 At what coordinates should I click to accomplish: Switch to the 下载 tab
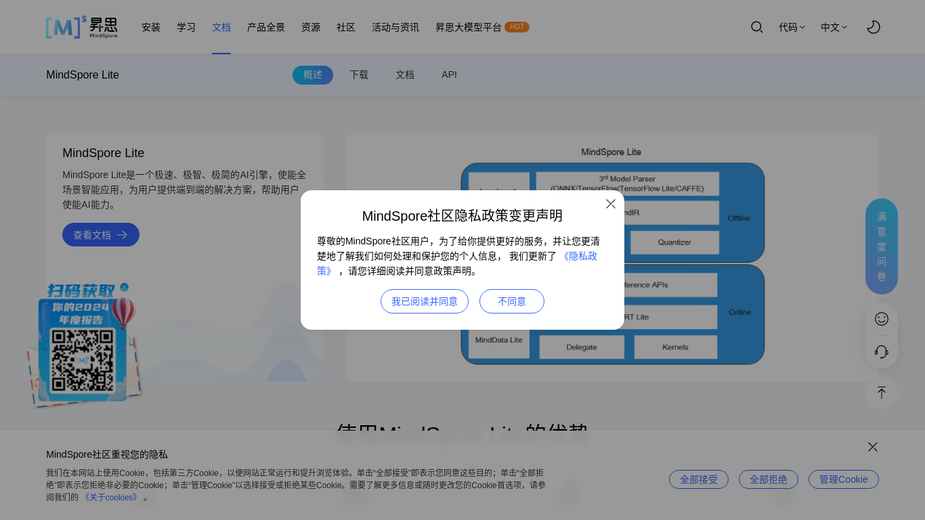tap(359, 75)
